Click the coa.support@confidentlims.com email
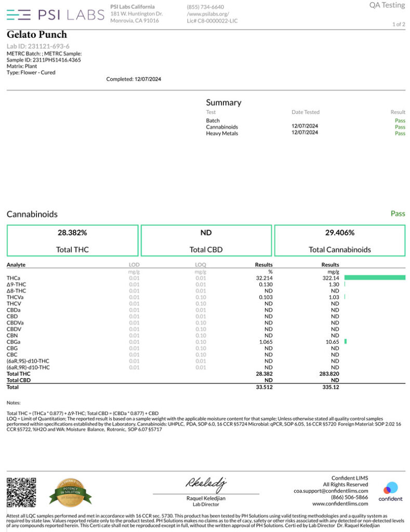 (331, 491)
